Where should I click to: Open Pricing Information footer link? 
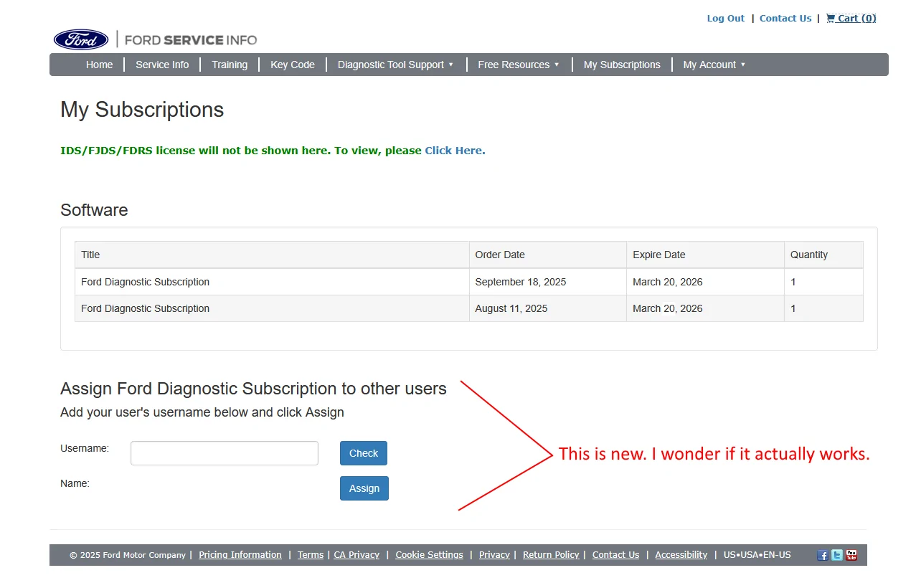pyautogui.click(x=240, y=555)
